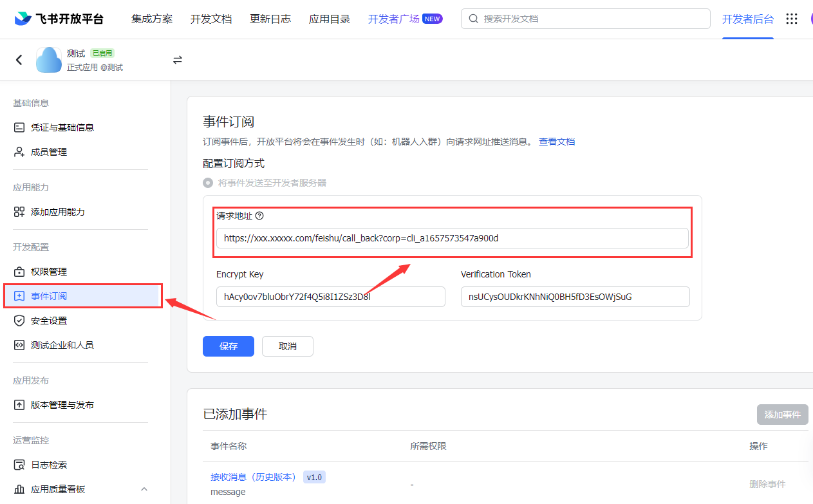
Task: Click the 取消 button
Action: coord(288,346)
